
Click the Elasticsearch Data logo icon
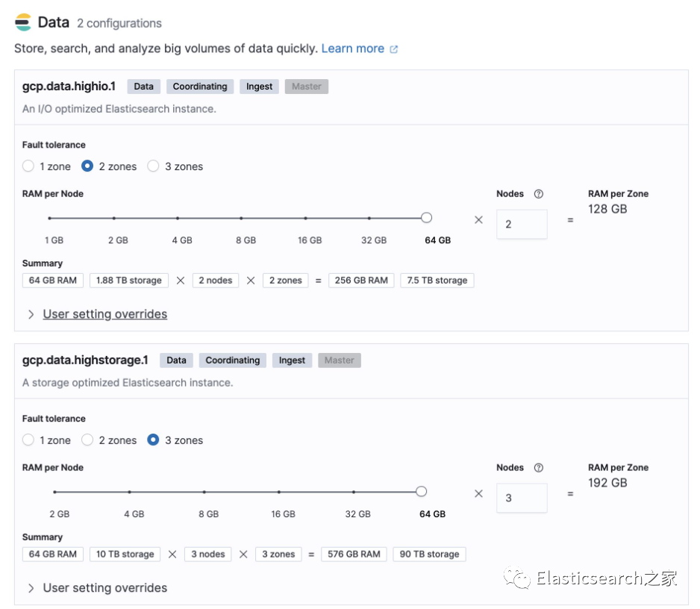[23, 22]
